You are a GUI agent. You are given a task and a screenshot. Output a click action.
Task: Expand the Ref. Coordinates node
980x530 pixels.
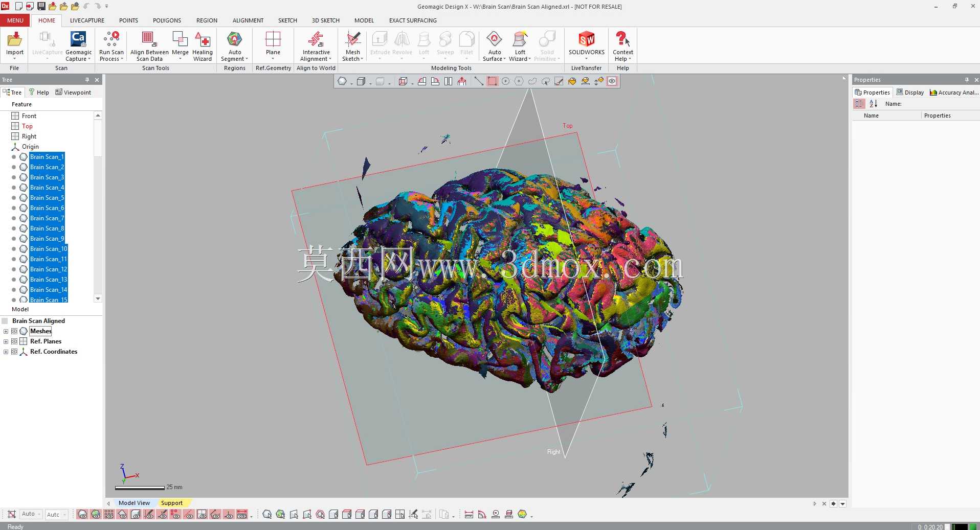[6, 352]
